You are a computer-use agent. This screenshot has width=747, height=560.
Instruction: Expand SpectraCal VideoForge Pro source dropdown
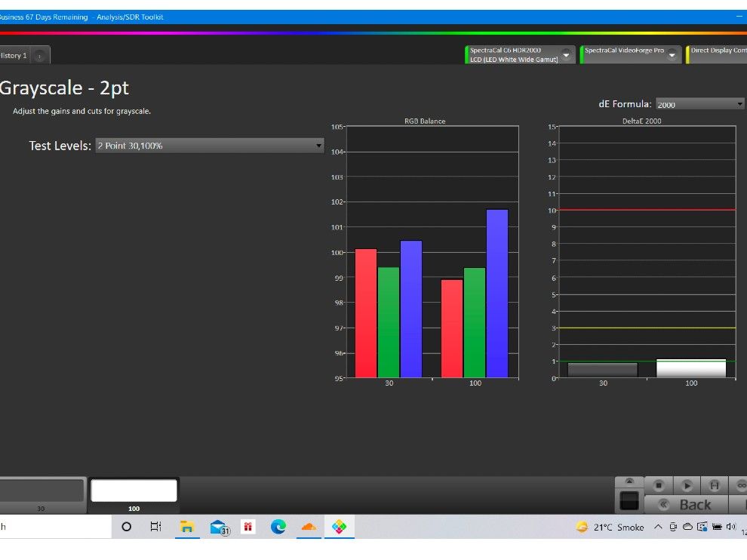[x=672, y=55]
